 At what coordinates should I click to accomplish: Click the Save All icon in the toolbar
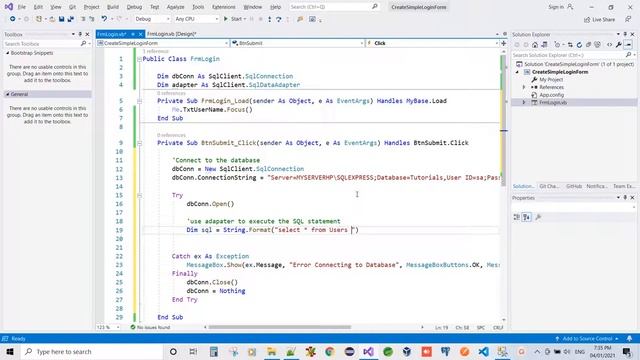tap(71, 19)
